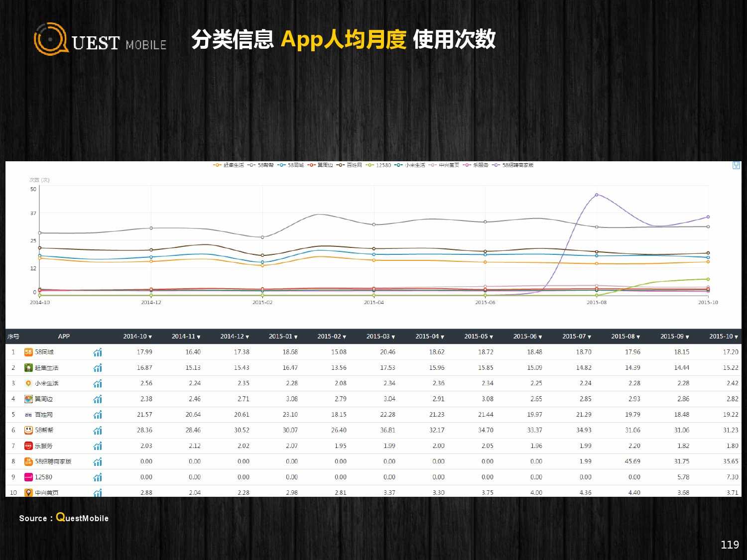The width and height of the screenshot is (747, 560).
Task: Sort table by 2015-10 column
Action: pyautogui.click(x=724, y=336)
